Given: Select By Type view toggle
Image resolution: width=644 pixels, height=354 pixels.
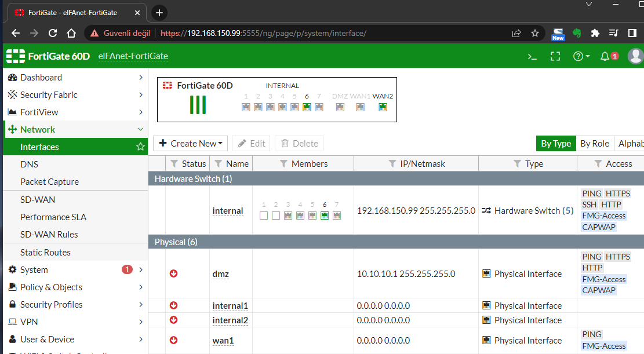Looking at the screenshot, I should (556, 144).
